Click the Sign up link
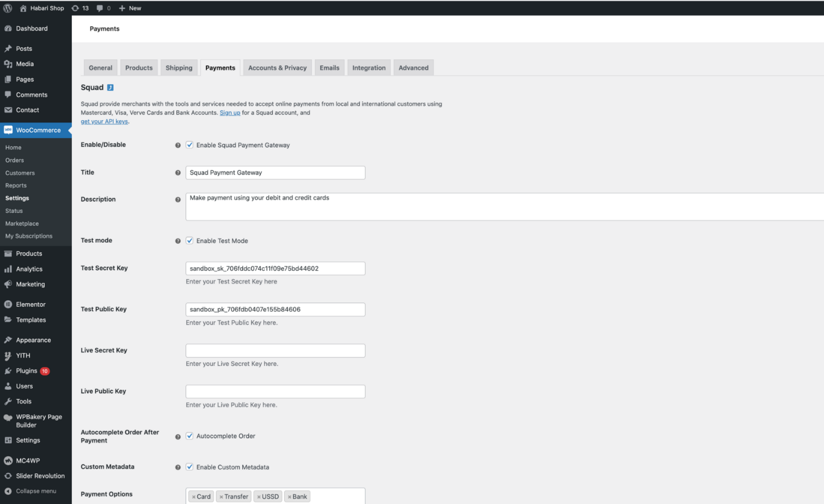This screenshot has width=824, height=504. point(230,112)
